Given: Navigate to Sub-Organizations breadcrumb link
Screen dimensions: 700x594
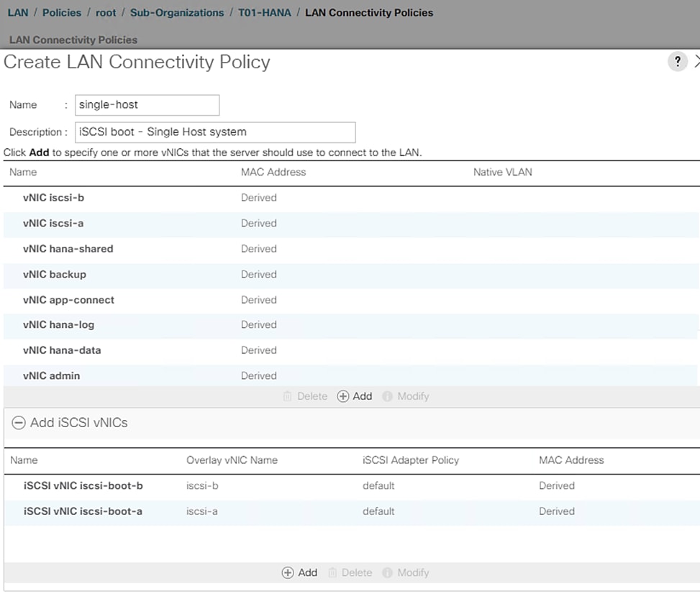Looking at the screenshot, I should pos(177,12).
